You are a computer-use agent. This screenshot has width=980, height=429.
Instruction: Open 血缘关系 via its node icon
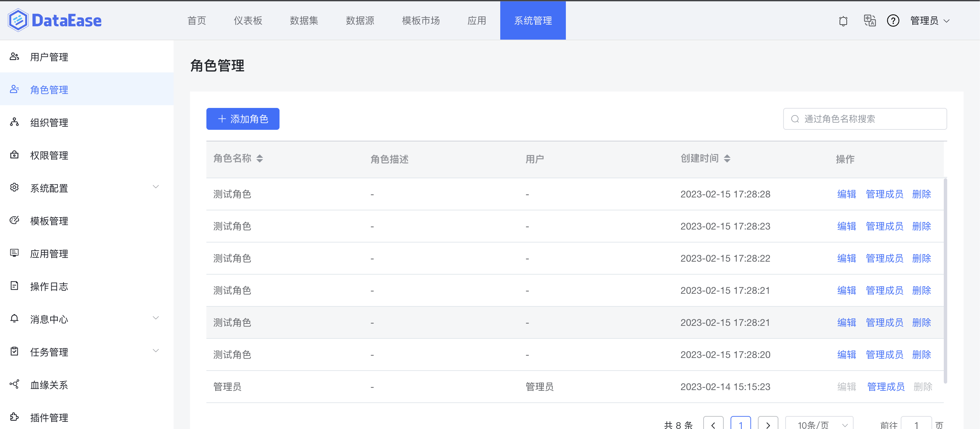tap(14, 385)
